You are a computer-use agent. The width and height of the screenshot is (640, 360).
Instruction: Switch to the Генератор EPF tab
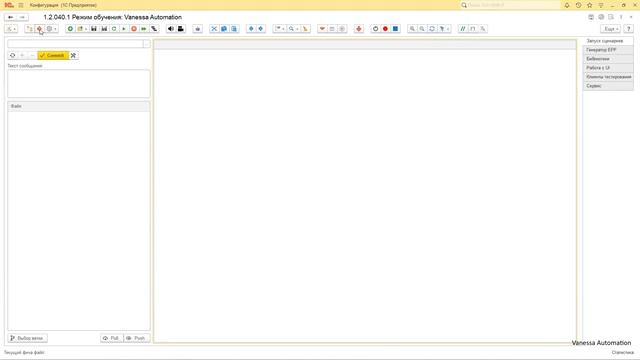(x=608, y=50)
